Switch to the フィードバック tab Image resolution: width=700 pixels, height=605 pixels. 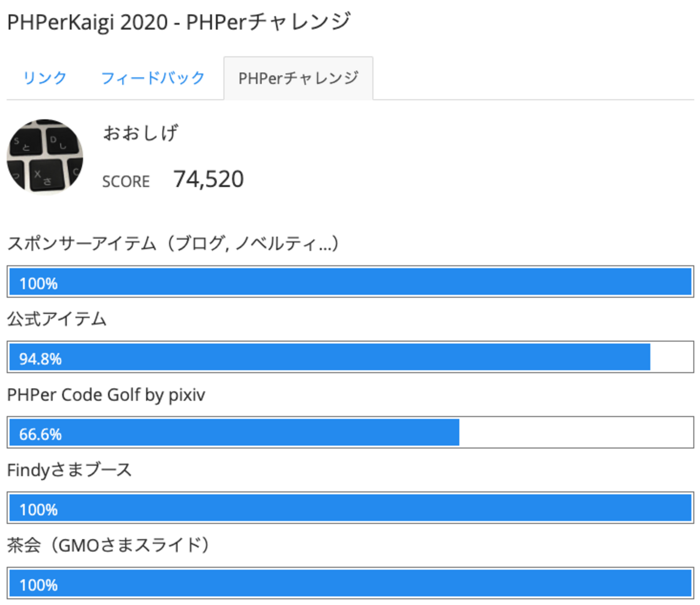pyautogui.click(x=153, y=78)
